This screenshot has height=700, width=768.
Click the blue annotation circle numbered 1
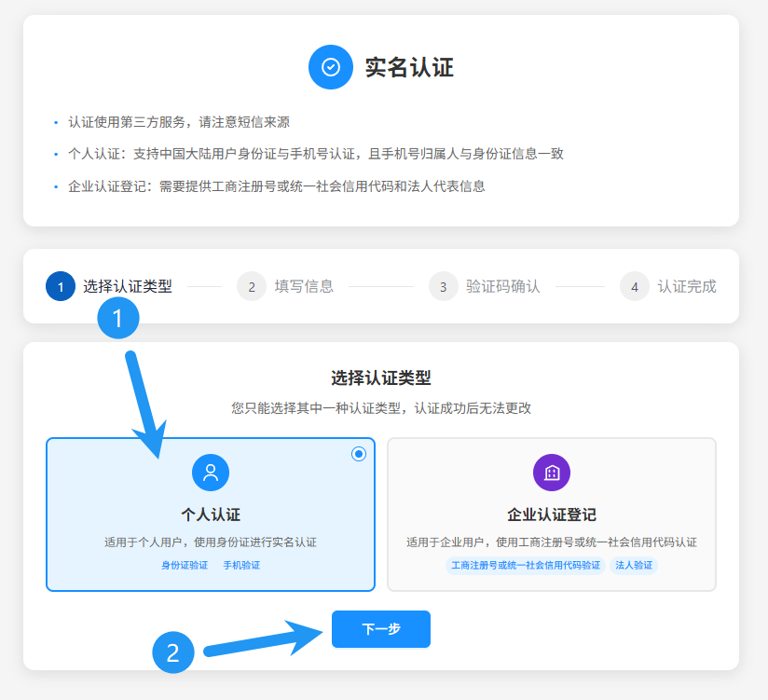click(x=118, y=319)
